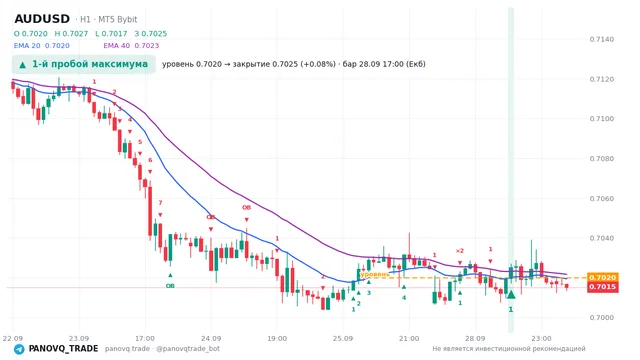Click the 0.7080 price axis label
The image size is (640, 360).
[x=602, y=159]
